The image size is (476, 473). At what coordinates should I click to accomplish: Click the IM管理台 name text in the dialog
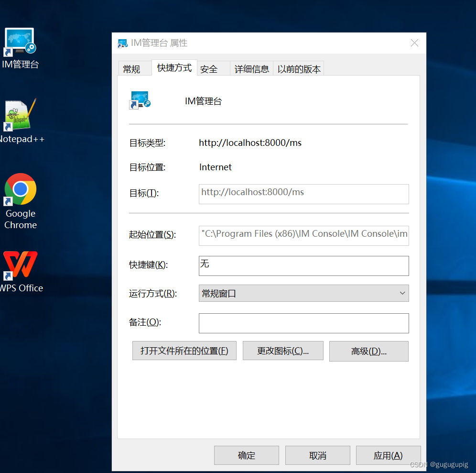tap(204, 101)
